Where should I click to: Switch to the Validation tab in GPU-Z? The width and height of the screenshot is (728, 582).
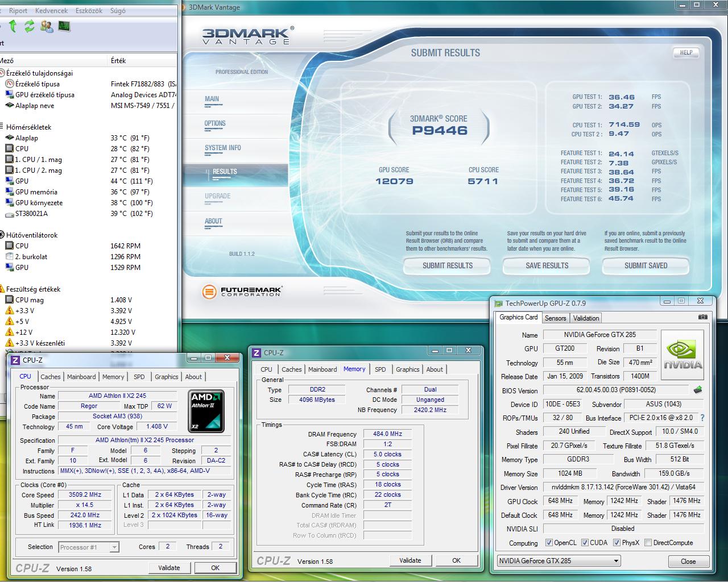(586, 318)
